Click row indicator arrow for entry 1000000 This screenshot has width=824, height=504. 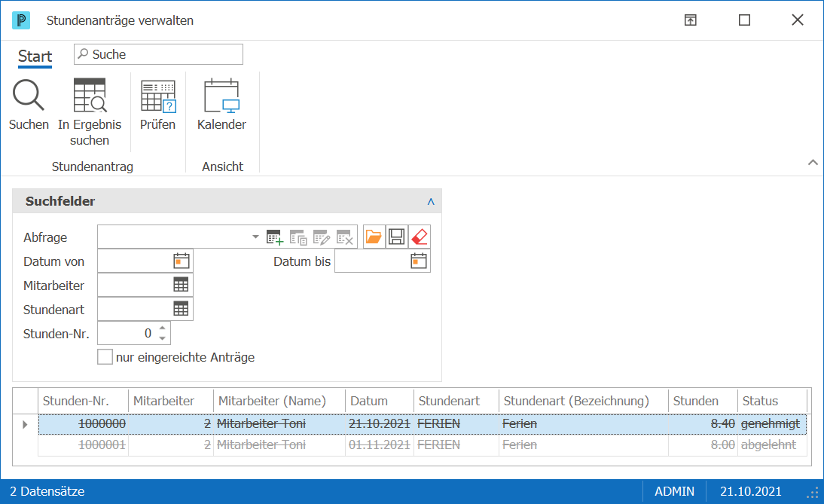coord(25,424)
